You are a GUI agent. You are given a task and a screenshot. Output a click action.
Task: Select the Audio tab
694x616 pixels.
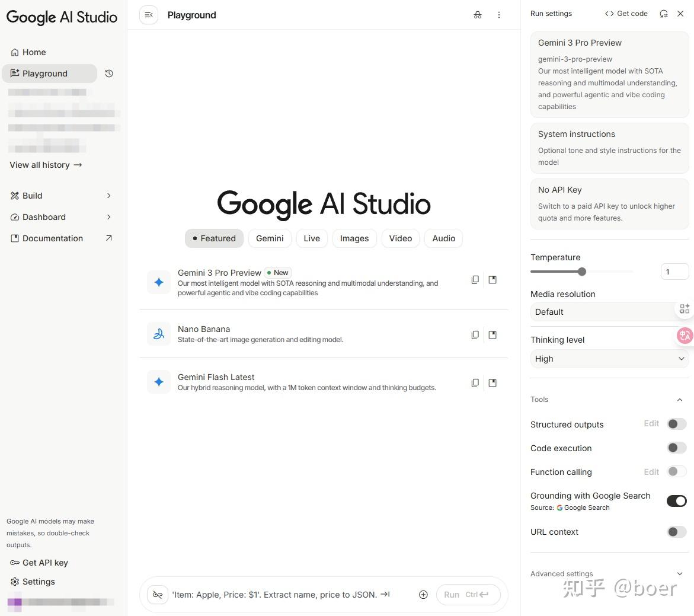click(443, 238)
